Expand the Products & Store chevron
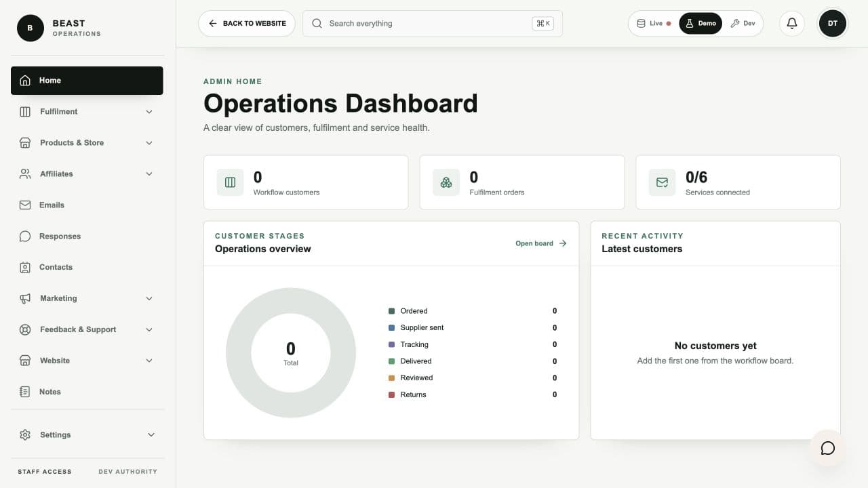This screenshot has width=868, height=488. [149, 143]
